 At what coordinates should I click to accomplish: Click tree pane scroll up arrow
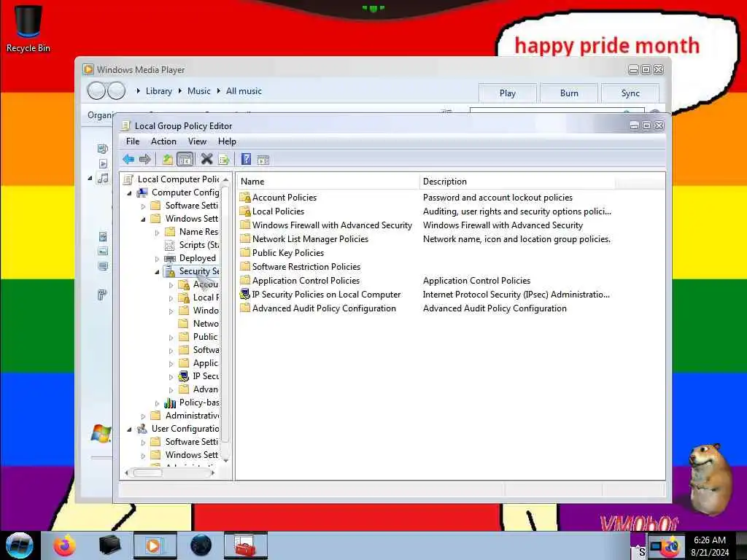[x=226, y=179]
